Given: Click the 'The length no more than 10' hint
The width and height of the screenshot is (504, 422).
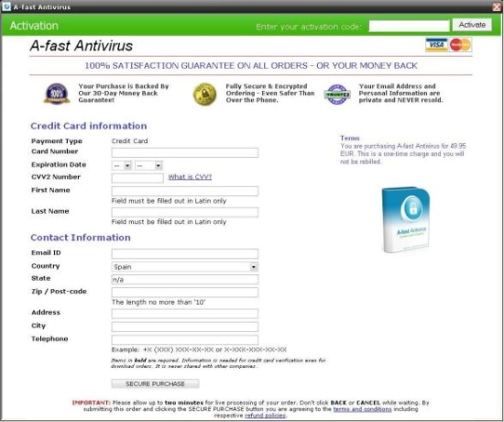Looking at the screenshot, I should [159, 302].
